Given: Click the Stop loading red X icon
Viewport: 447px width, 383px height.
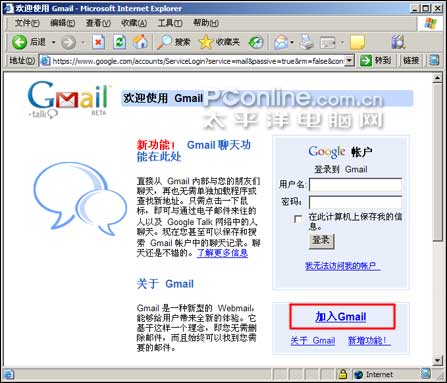Looking at the screenshot, I should [98, 42].
